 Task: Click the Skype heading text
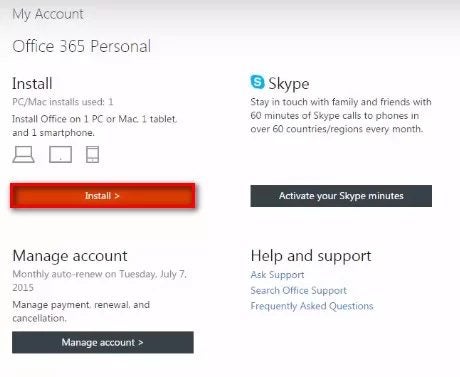pyautogui.click(x=289, y=84)
